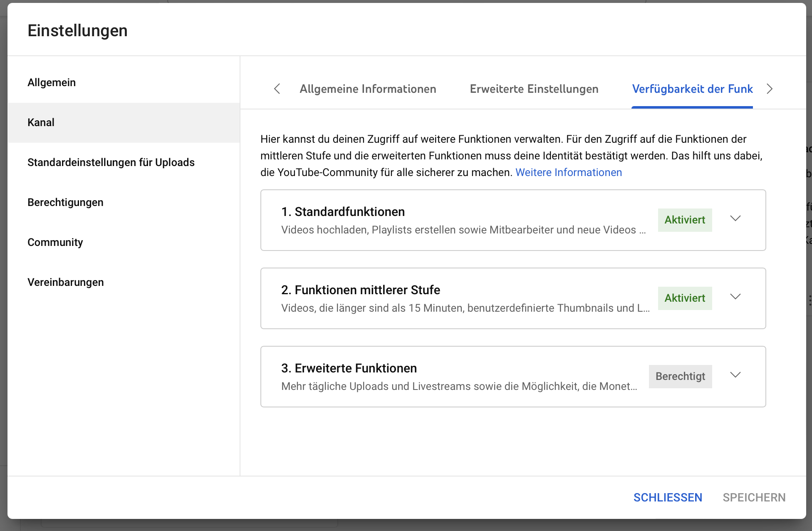The image size is (812, 531).
Task: Click the SCHLIESSEN button
Action: pyautogui.click(x=667, y=497)
